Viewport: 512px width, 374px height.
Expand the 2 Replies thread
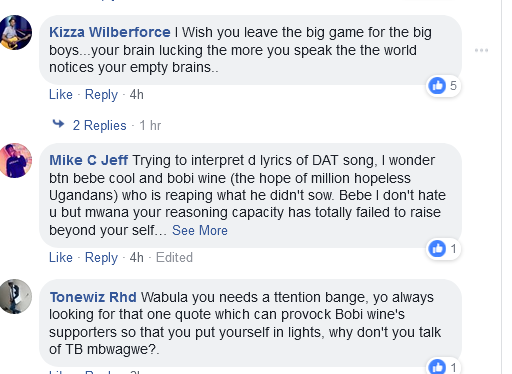pyautogui.click(x=100, y=126)
